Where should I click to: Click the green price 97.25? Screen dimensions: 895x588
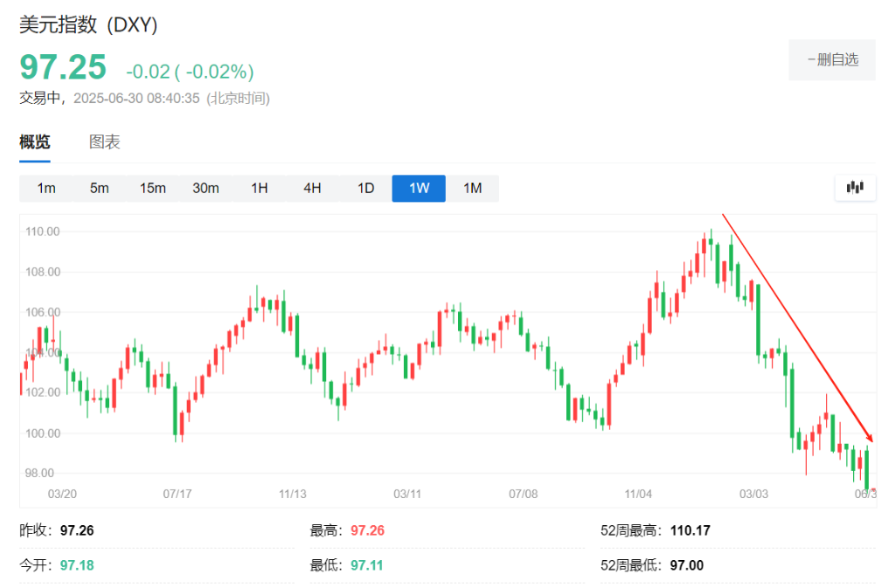tap(61, 68)
